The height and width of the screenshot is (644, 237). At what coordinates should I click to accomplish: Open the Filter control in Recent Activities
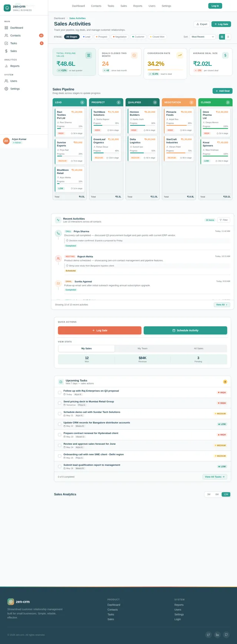tap(224, 220)
